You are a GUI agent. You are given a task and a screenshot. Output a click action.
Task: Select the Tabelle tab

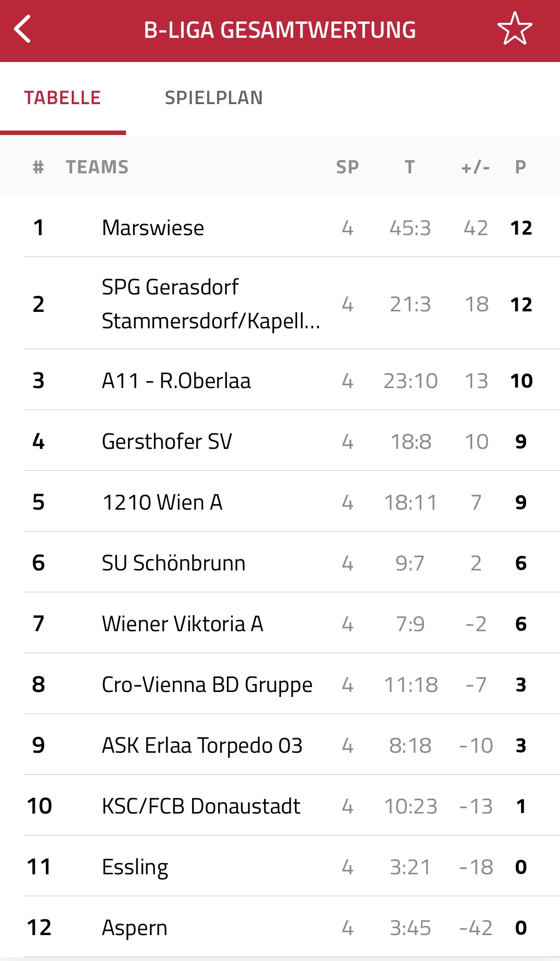(63, 98)
